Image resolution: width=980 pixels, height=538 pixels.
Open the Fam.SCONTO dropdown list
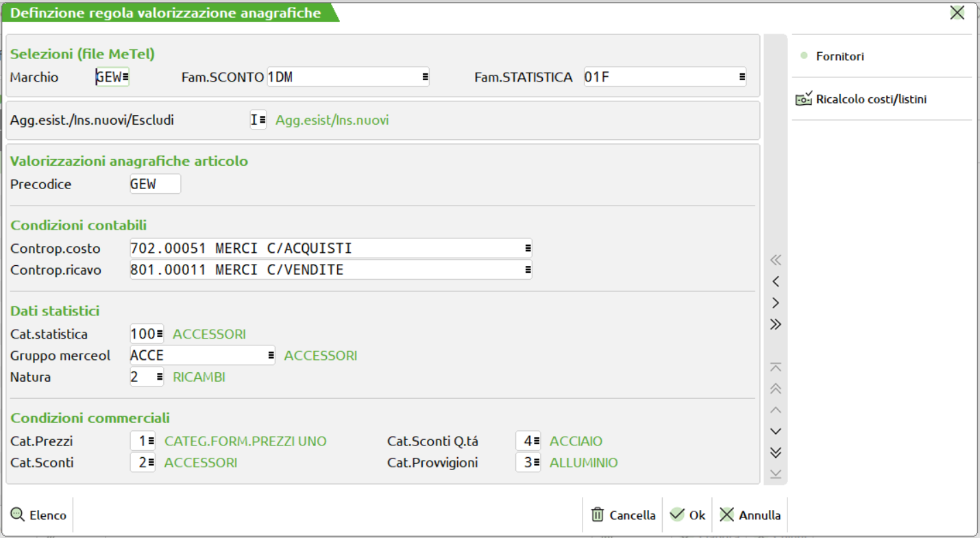425,77
